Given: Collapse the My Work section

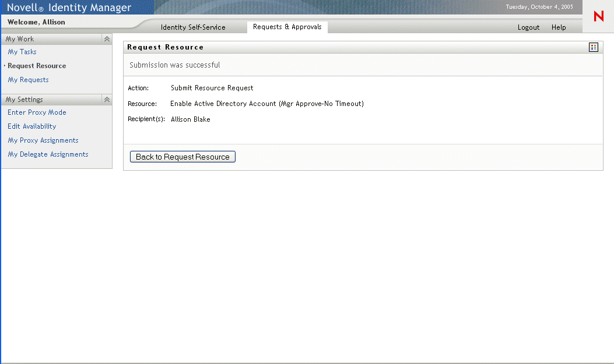Looking at the screenshot, I should click(x=107, y=38).
